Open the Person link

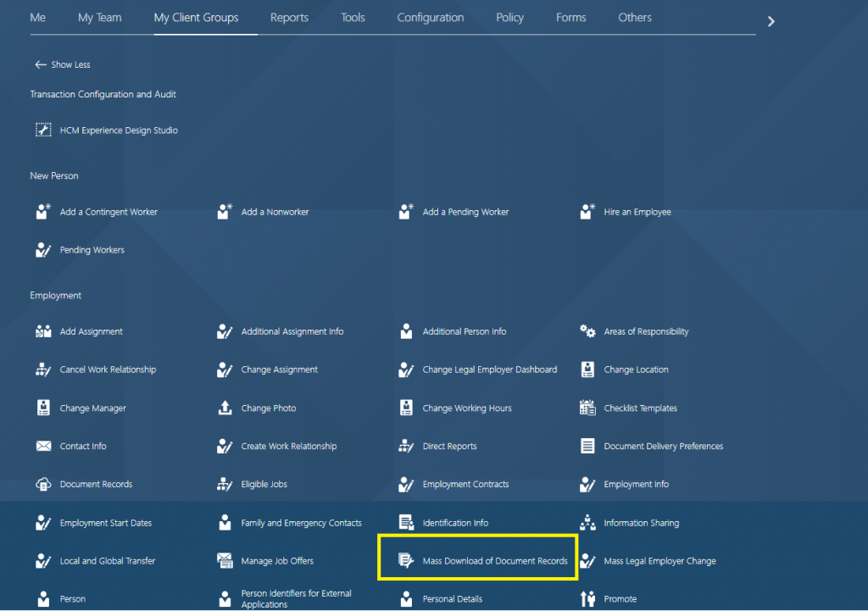click(x=73, y=599)
